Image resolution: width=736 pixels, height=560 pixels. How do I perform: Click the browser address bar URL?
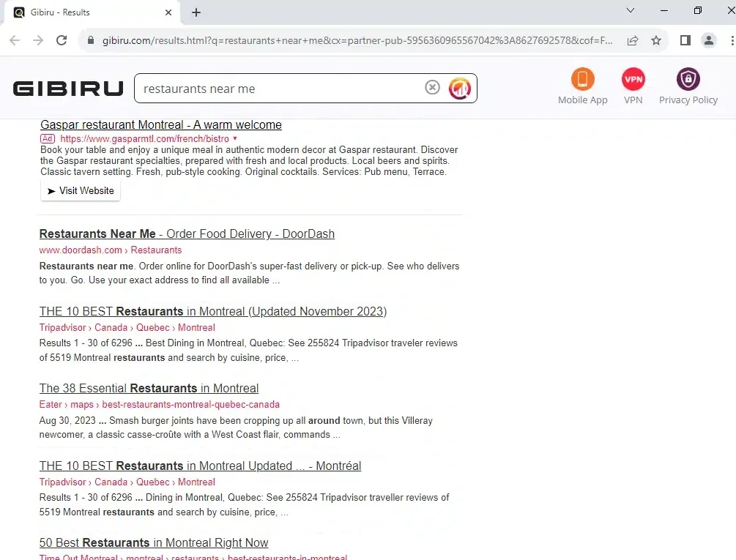pyautogui.click(x=357, y=40)
